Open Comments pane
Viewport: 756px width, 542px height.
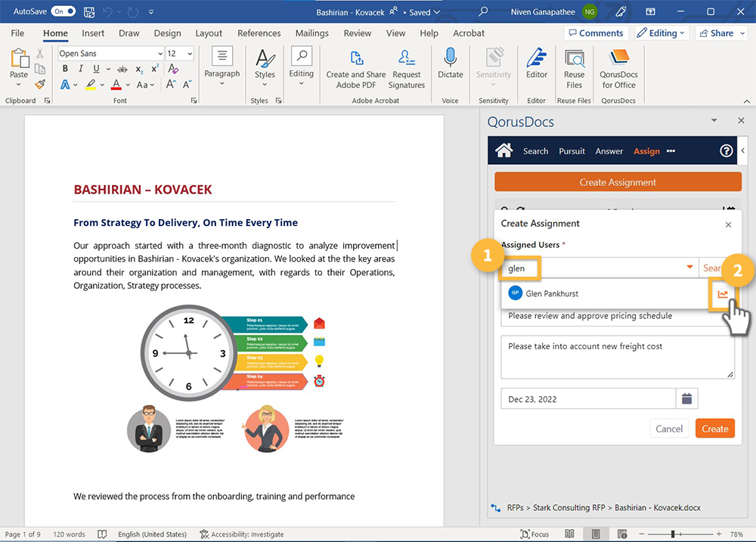coord(596,33)
